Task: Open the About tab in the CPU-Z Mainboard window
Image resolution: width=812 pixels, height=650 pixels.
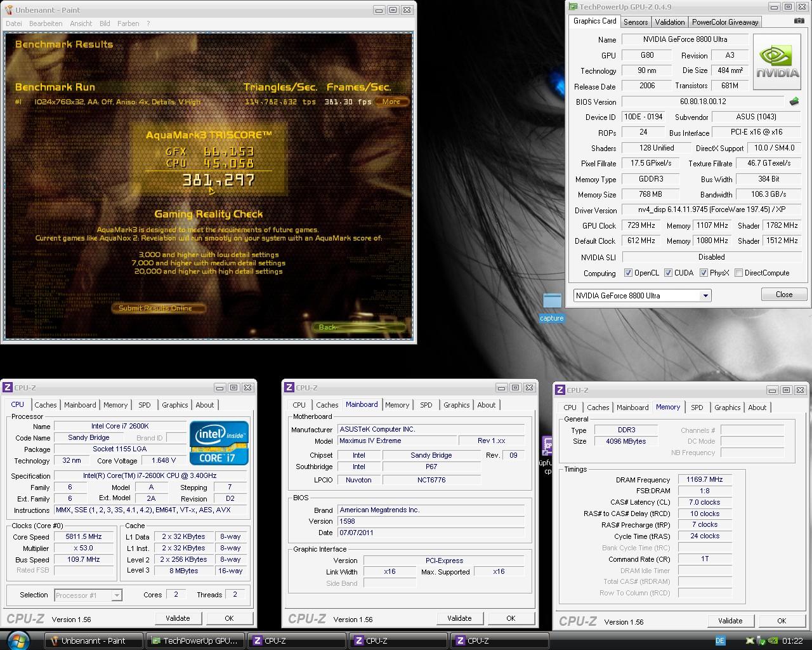Action: pyautogui.click(x=487, y=405)
